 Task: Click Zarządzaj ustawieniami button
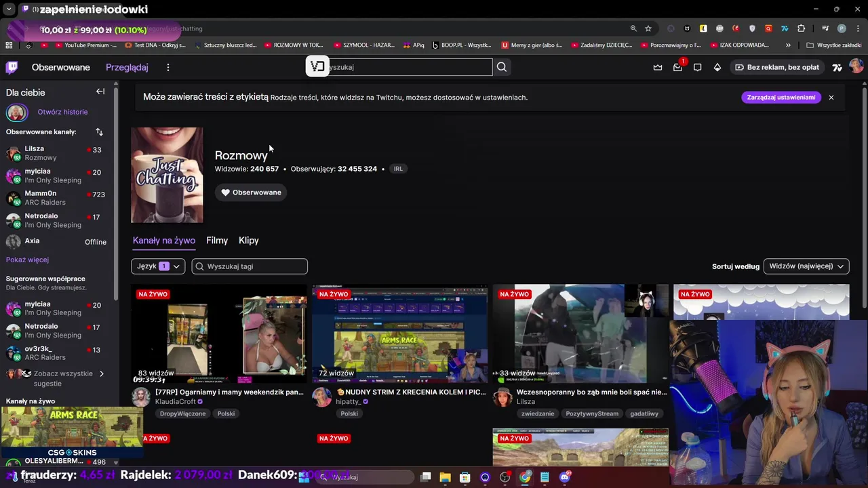coord(781,98)
